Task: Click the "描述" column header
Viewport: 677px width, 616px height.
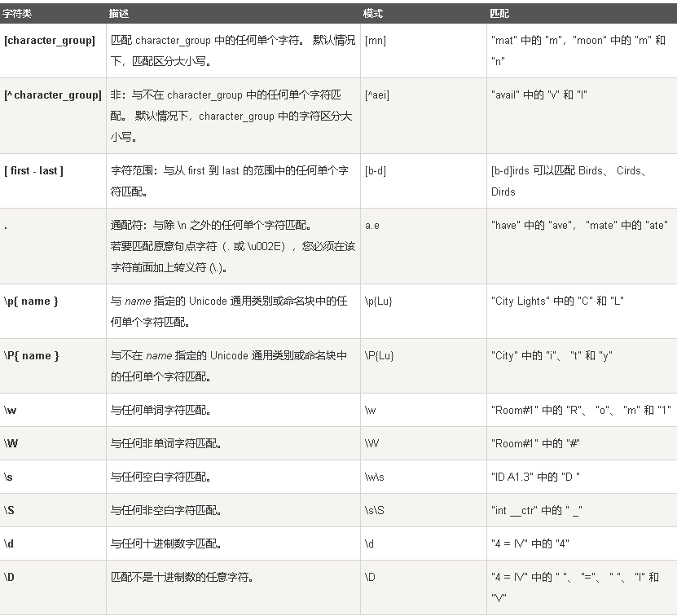Action: pyautogui.click(x=119, y=15)
